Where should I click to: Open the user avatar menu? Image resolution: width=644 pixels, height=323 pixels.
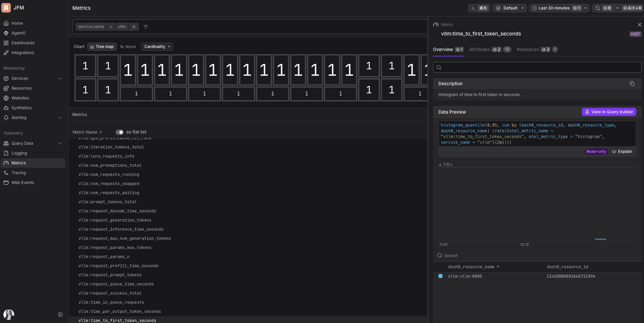click(9, 315)
